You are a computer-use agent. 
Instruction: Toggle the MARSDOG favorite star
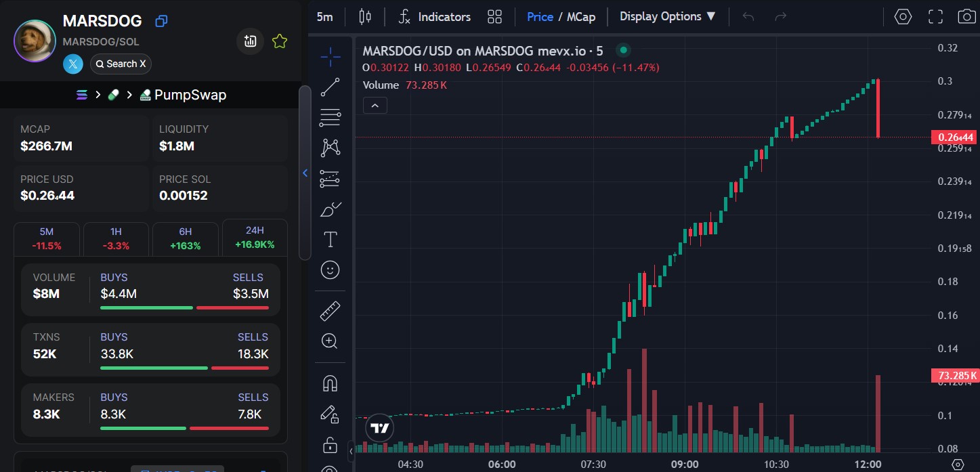pos(280,41)
